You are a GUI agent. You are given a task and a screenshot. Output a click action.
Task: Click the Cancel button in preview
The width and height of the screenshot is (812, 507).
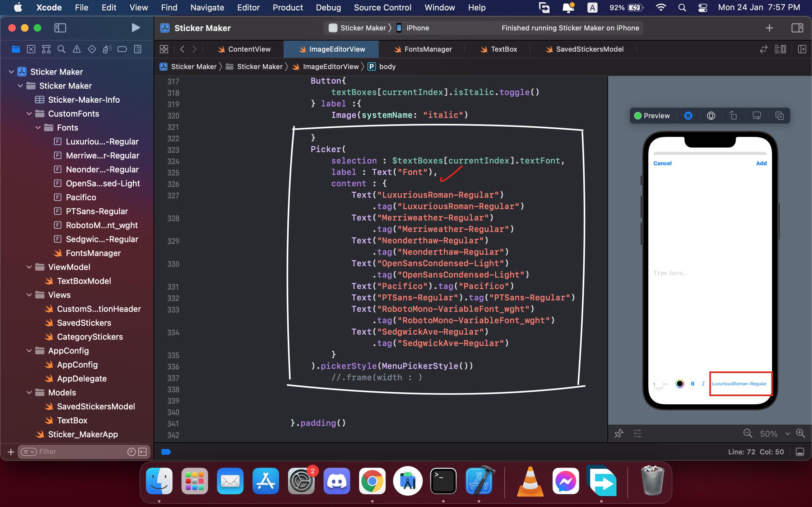pos(662,163)
